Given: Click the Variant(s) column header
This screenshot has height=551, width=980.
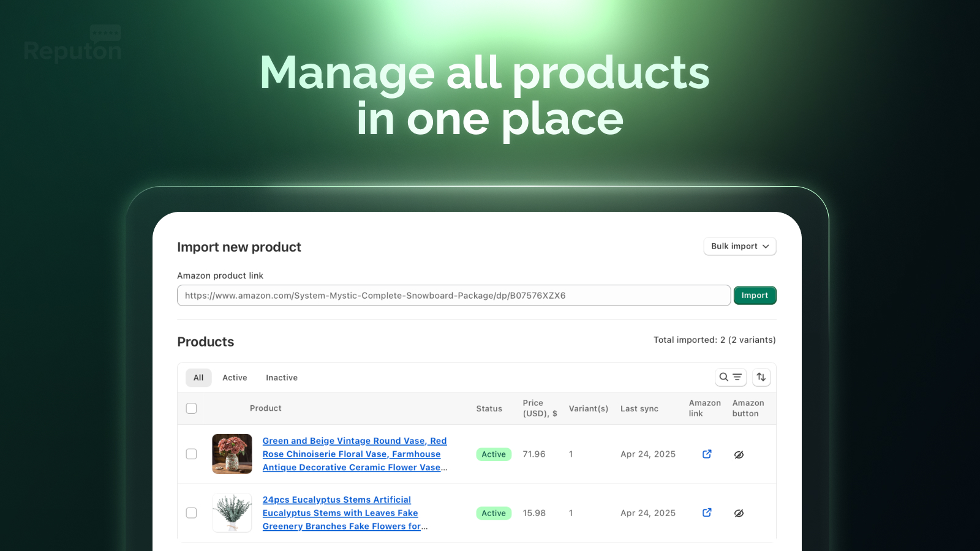Looking at the screenshot, I should pos(589,408).
